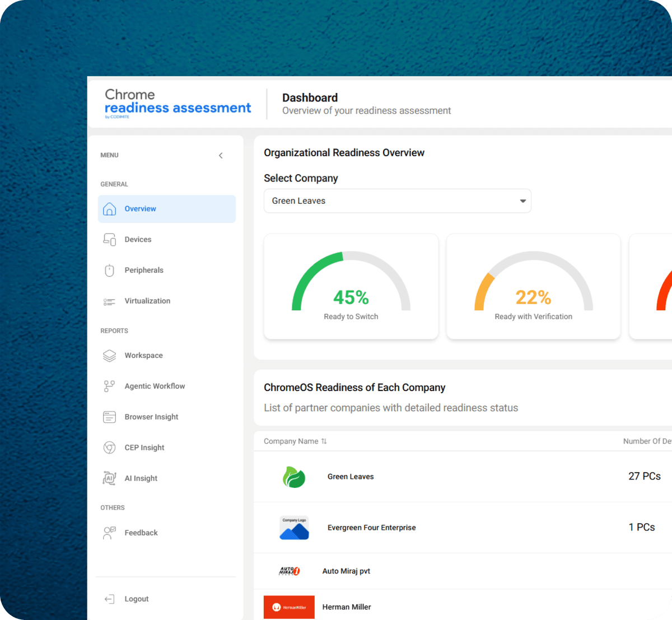Click the Virtualization list icon
Screen dimensions: 672x620
(x=109, y=301)
